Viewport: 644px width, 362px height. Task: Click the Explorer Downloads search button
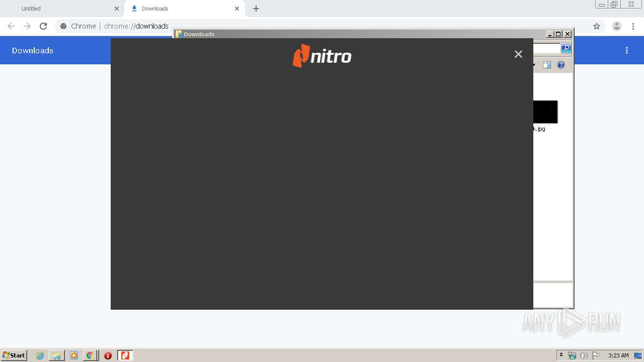[566, 48]
